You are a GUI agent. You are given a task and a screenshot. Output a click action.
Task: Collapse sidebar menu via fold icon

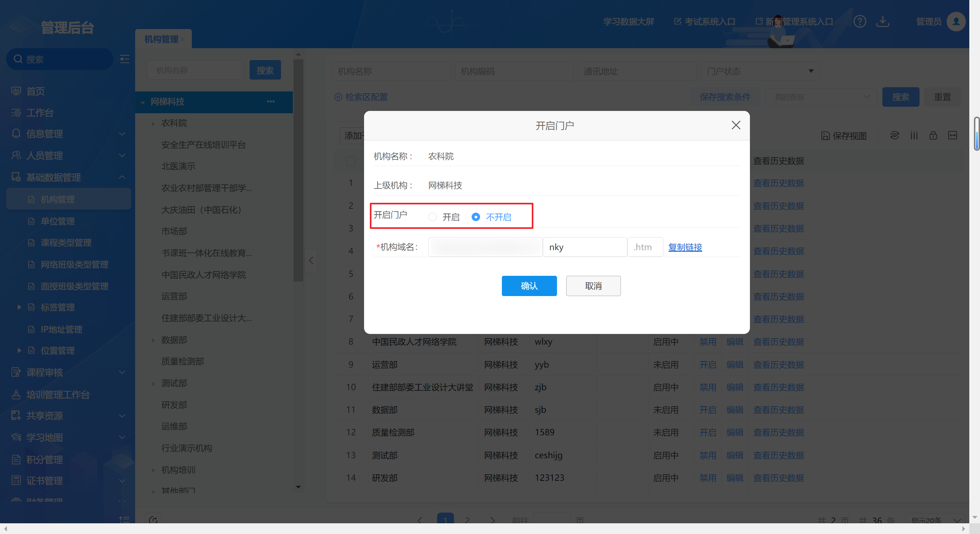coord(124,59)
